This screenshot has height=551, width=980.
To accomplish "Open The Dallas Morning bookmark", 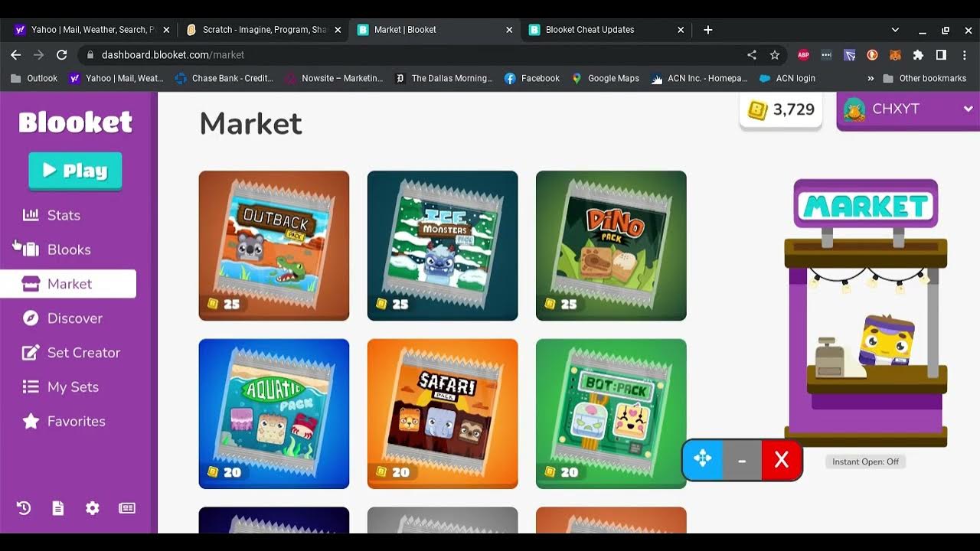I will point(444,78).
